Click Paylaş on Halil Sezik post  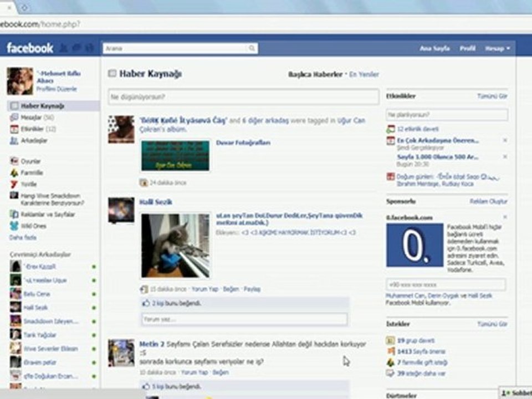252,289
